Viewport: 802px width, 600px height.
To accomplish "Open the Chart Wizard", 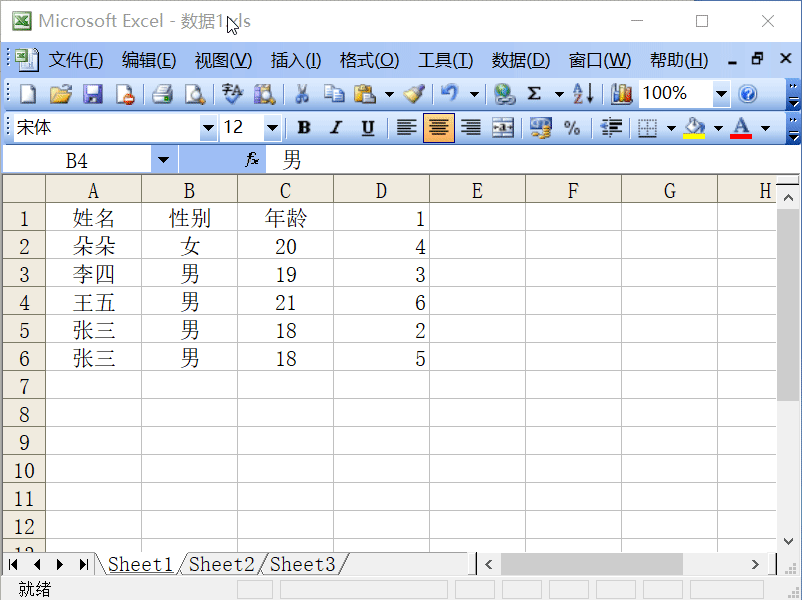I will pos(621,94).
